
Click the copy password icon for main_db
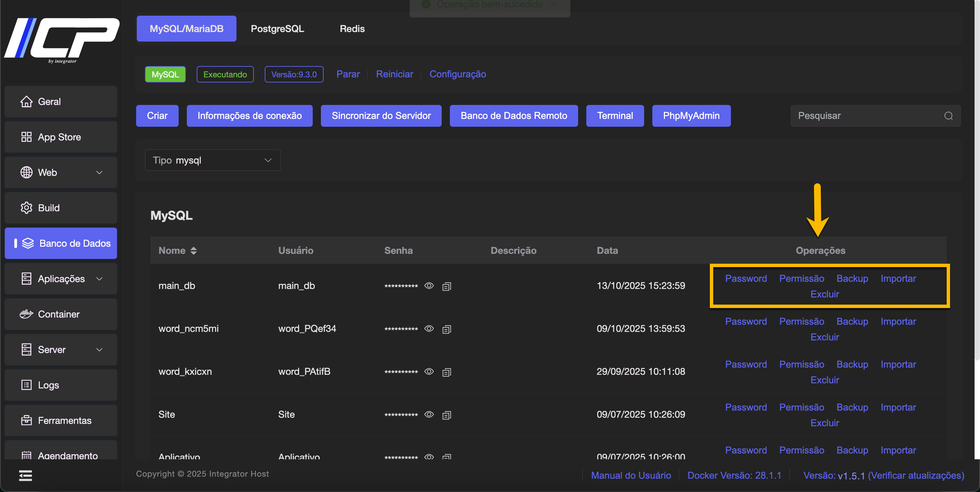coord(447,286)
